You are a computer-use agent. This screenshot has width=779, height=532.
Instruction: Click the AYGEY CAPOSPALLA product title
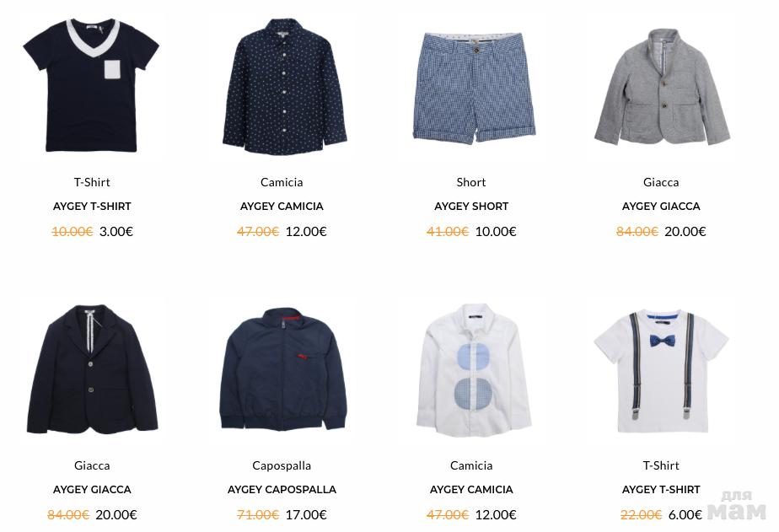(x=282, y=489)
